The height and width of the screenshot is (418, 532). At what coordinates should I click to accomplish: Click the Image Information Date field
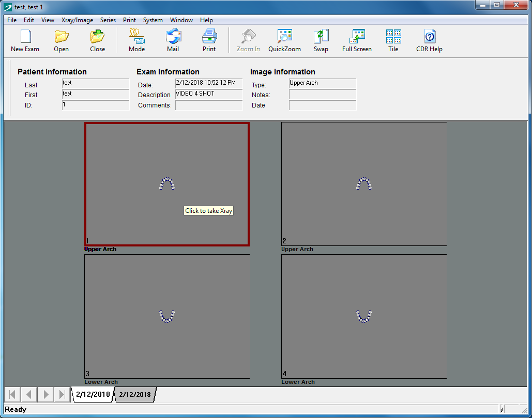[x=322, y=105]
